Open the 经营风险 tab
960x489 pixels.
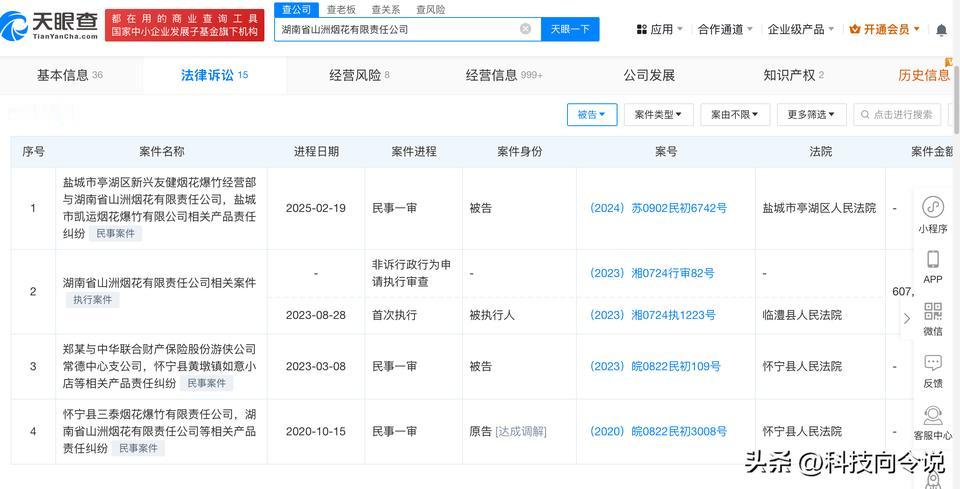click(359, 75)
